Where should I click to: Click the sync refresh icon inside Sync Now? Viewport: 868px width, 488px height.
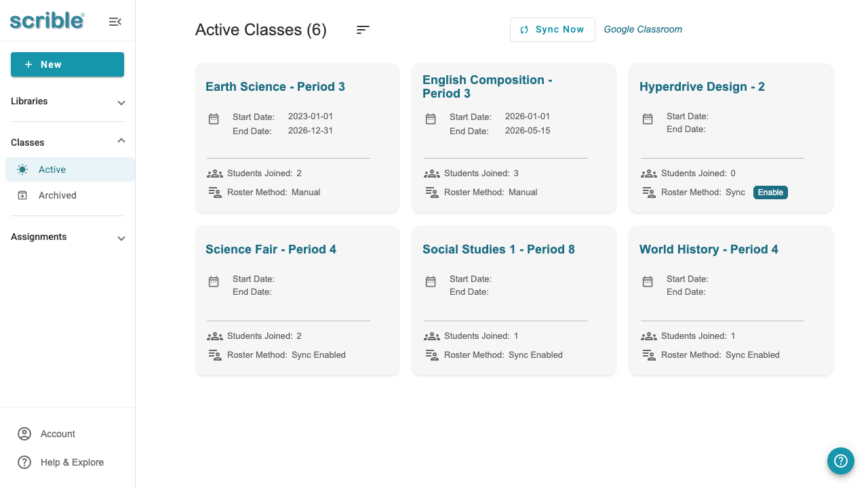point(523,30)
